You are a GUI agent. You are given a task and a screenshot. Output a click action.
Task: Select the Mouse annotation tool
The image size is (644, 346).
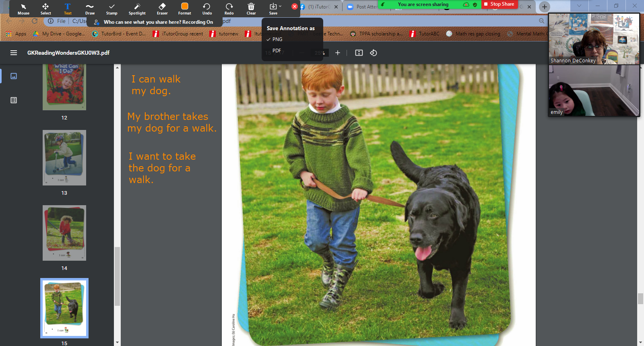click(23, 8)
